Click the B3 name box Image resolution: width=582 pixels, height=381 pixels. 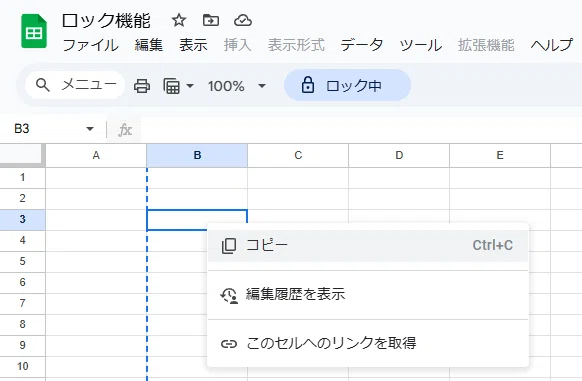(x=53, y=129)
